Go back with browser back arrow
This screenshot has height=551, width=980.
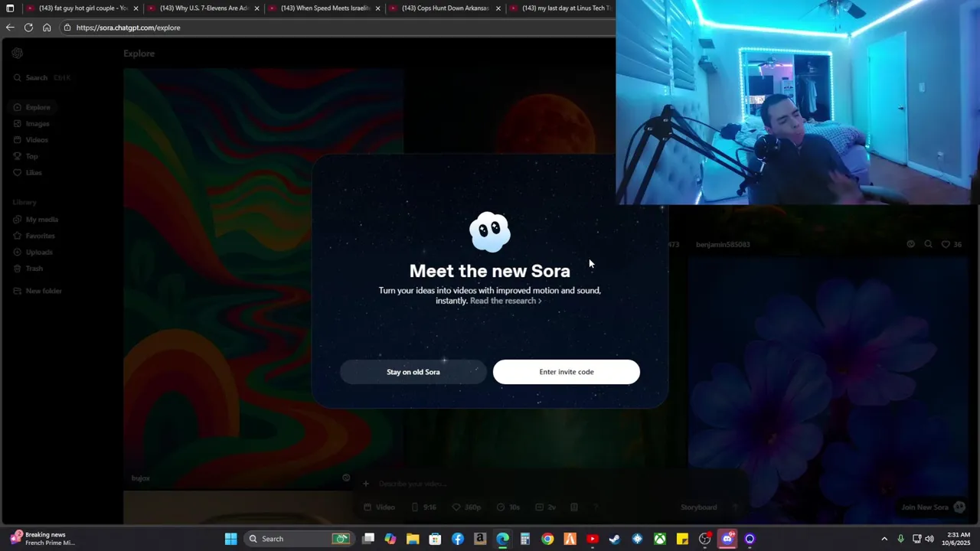10,28
